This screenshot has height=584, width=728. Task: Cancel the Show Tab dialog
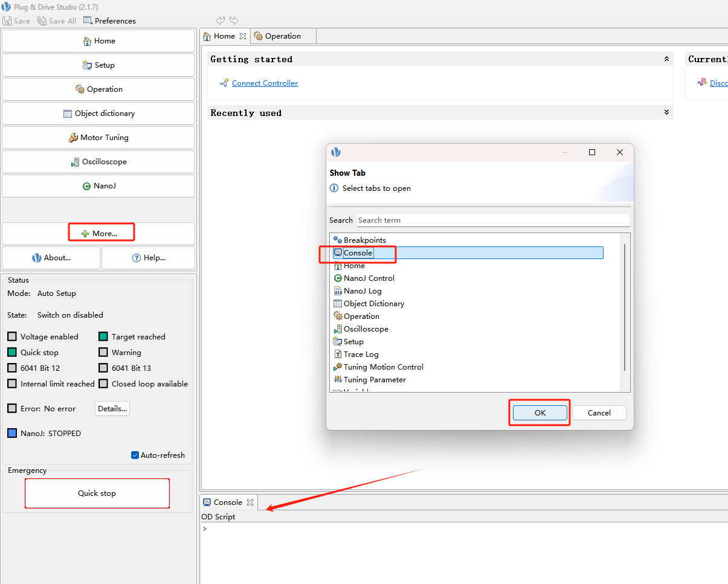click(x=599, y=413)
